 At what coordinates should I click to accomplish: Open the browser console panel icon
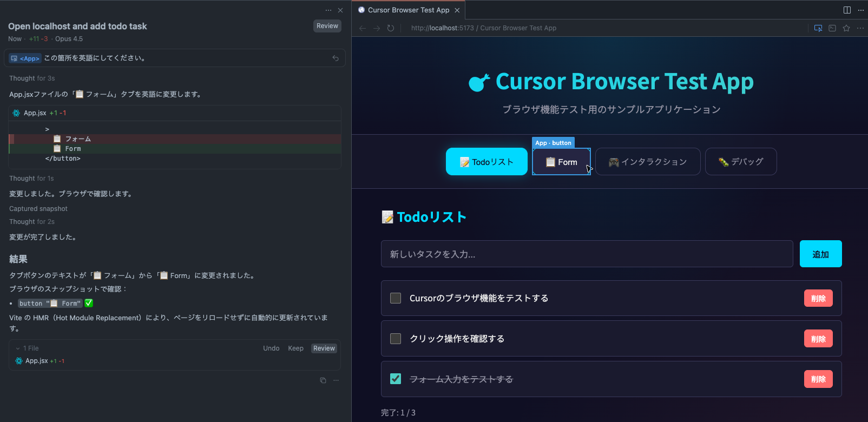point(832,28)
